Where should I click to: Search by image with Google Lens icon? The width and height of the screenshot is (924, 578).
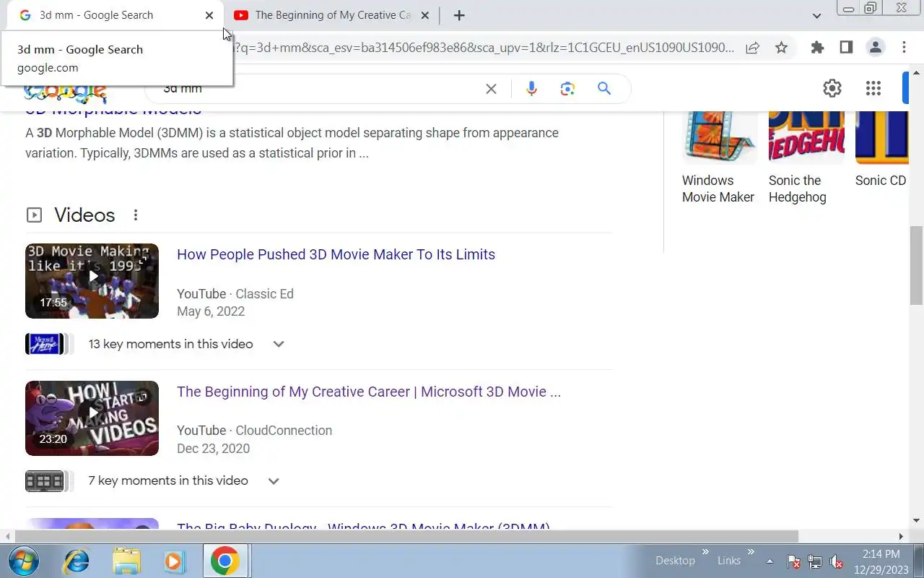(567, 89)
